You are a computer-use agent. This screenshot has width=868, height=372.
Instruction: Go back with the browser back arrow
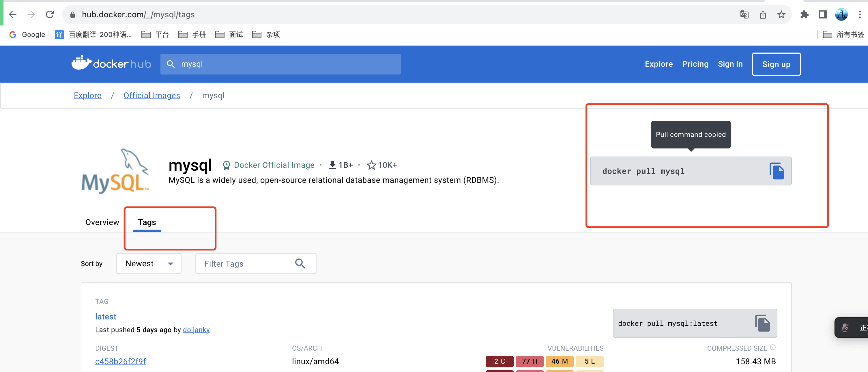click(12, 14)
